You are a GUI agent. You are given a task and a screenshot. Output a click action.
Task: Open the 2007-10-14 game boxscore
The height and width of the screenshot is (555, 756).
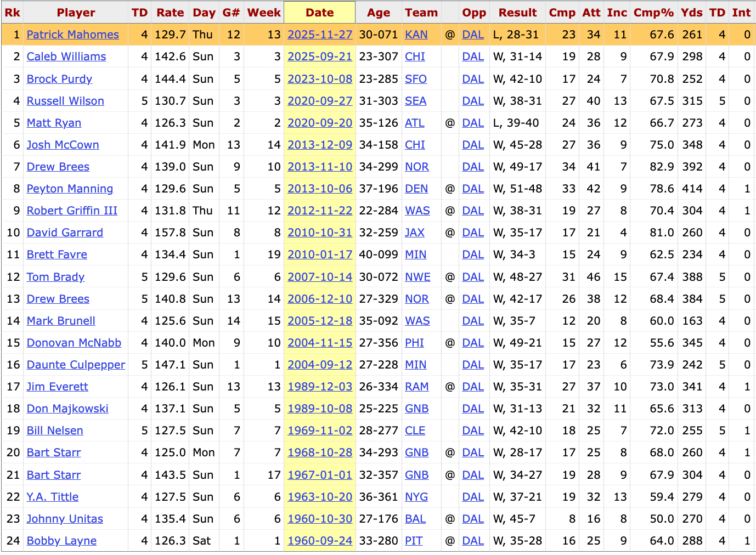point(320,277)
